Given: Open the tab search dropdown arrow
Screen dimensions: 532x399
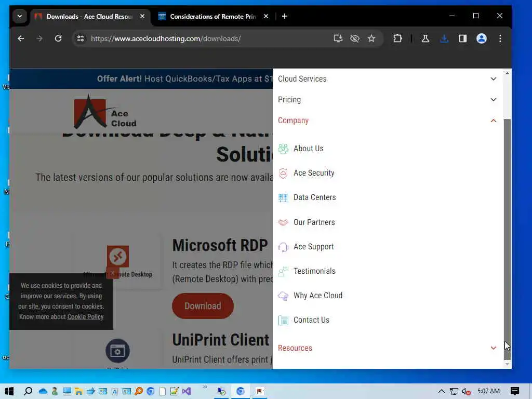Looking at the screenshot, I should (x=20, y=16).
